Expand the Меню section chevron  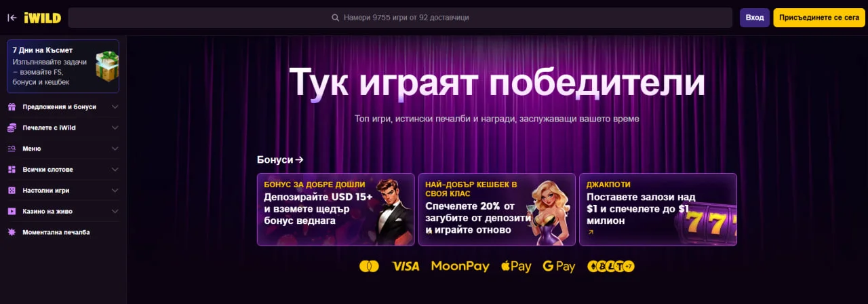coord(115,149)
